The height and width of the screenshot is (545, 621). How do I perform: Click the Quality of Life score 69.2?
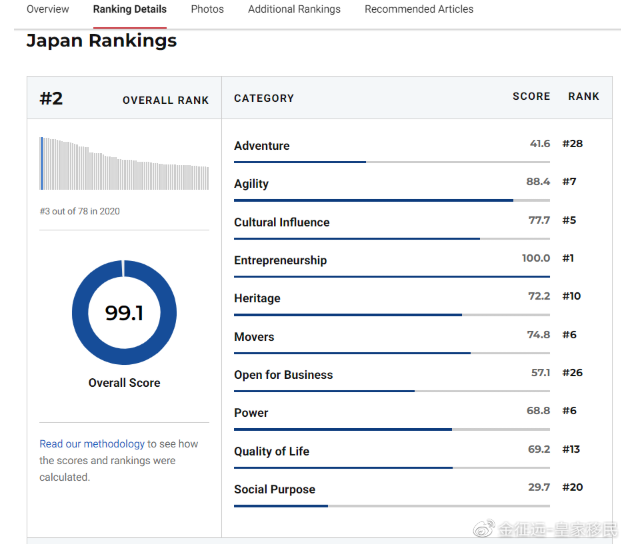[539, 449]
